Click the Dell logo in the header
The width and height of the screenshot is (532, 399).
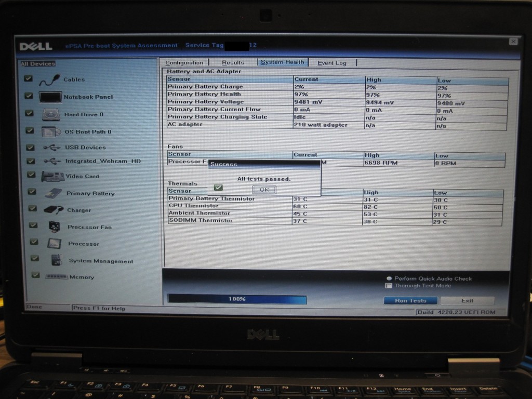36,46
